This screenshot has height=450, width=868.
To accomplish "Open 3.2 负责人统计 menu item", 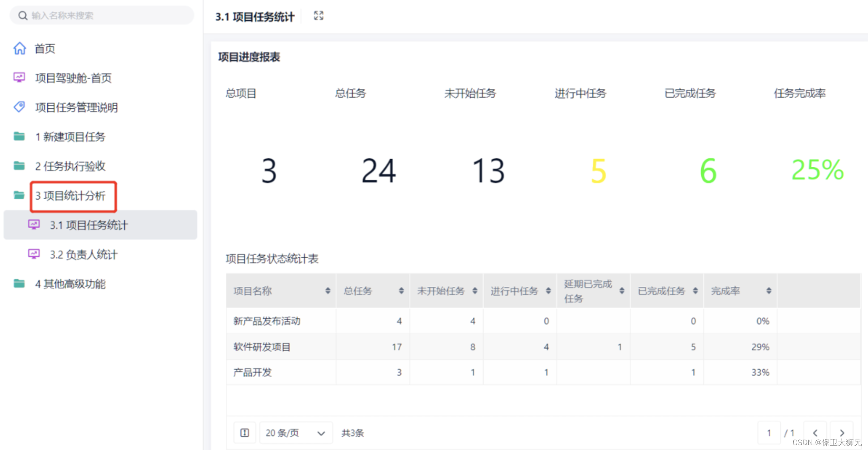I will (x=84, y=254).
